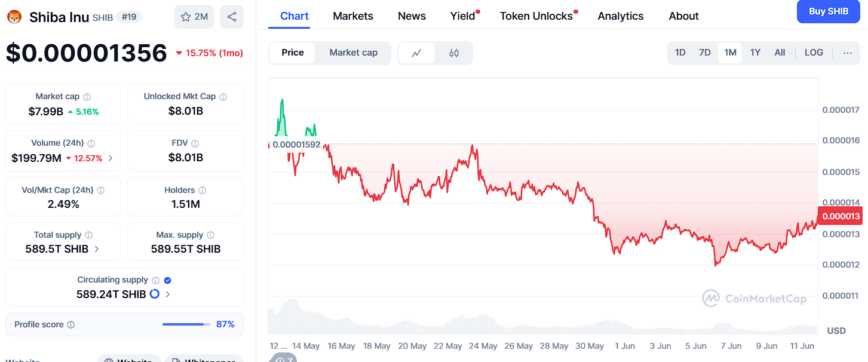
Task: Switch to the Analytics tab
Action: coord(621,16)
